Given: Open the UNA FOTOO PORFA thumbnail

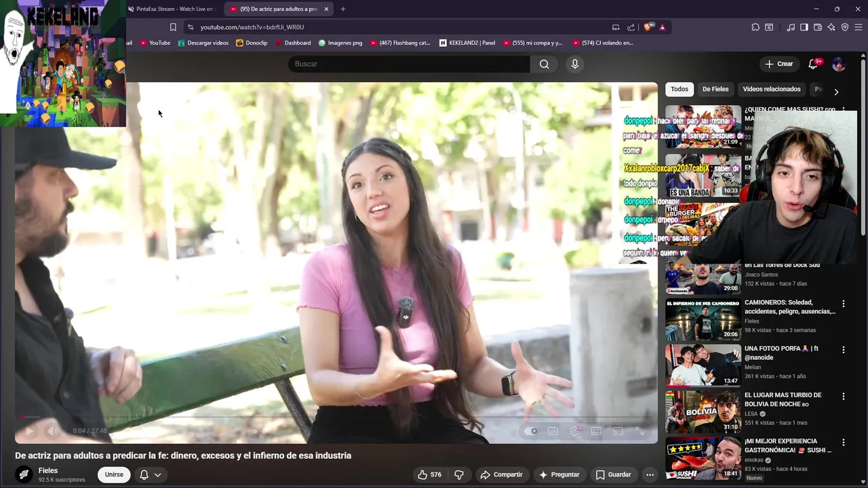Looking at the screenshot, I should 703,365.
